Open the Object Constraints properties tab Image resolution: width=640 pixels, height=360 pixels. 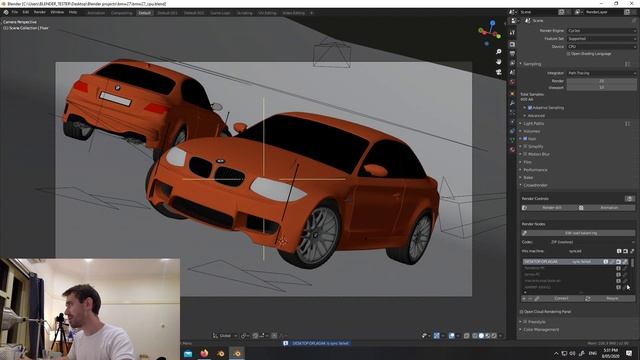(x=513, y=131)
